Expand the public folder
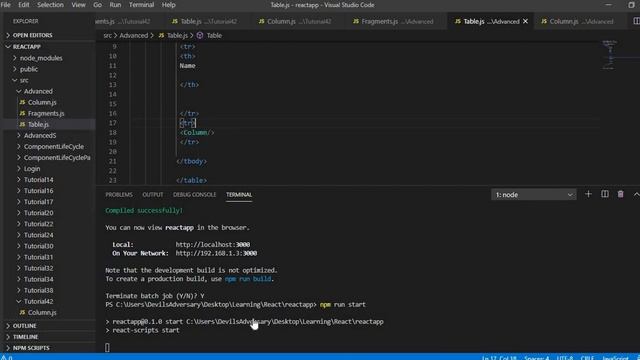Viewport: 640px width, 360px height. (48, 69)
